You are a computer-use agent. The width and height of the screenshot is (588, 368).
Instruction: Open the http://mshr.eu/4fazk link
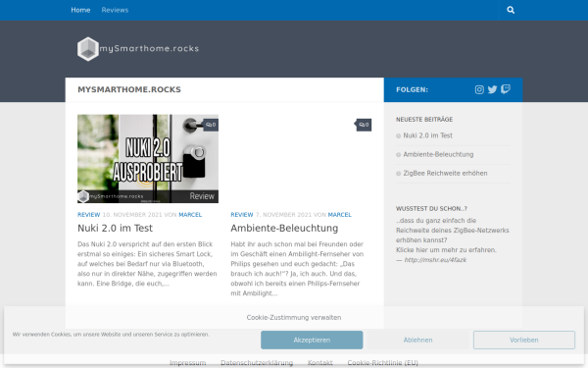point(435,260)
